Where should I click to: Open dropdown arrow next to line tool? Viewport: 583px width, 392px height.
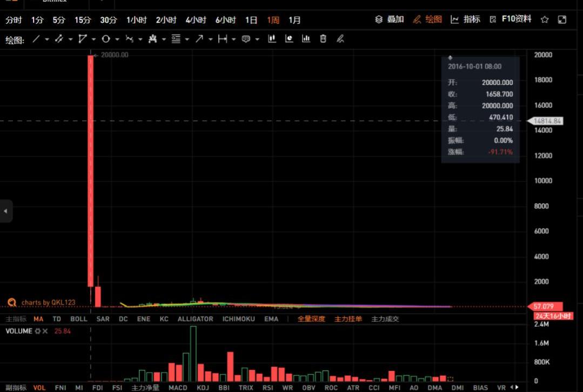[47, 39]
